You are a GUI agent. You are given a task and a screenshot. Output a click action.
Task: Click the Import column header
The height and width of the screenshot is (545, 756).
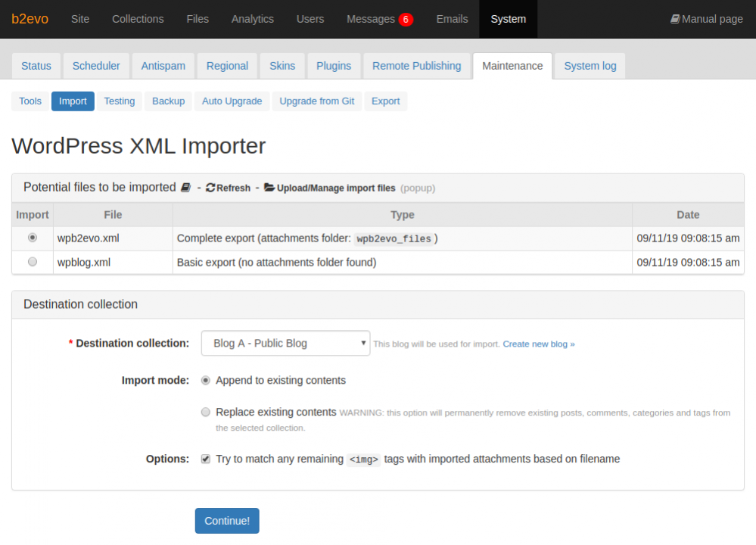tap(33, 215)
